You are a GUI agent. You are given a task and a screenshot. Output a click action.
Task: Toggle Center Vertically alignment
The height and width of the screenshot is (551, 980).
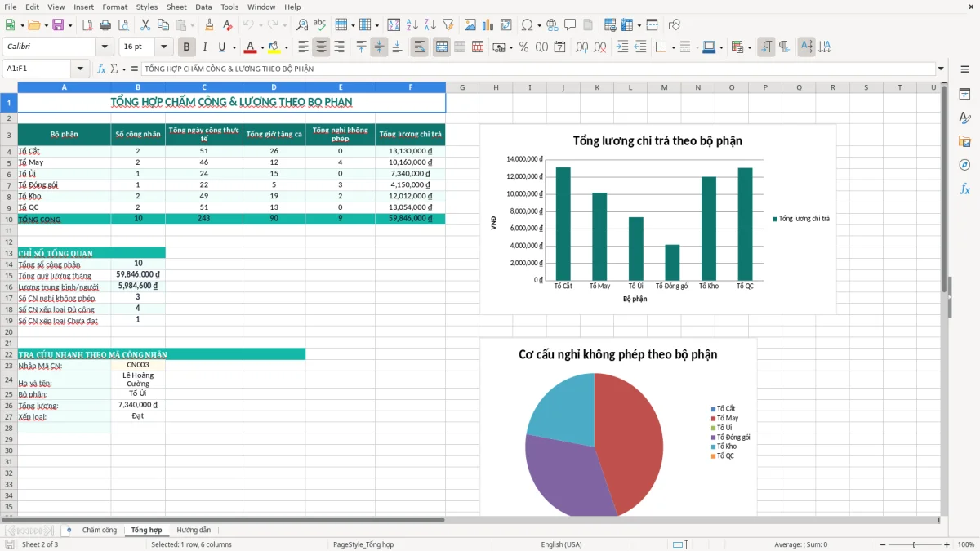[x=379, y=47]
